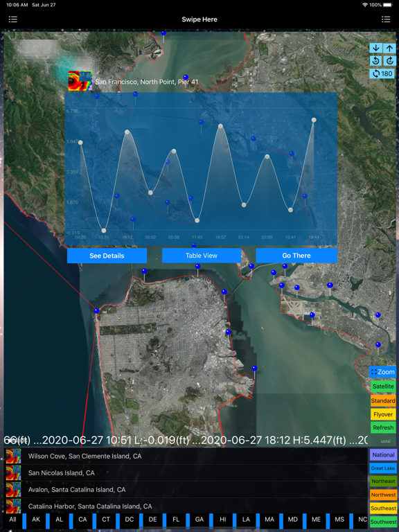This screenshot has width=399, height=532.
Task: Select the MS state tab
Action: [x=339, y=520]
